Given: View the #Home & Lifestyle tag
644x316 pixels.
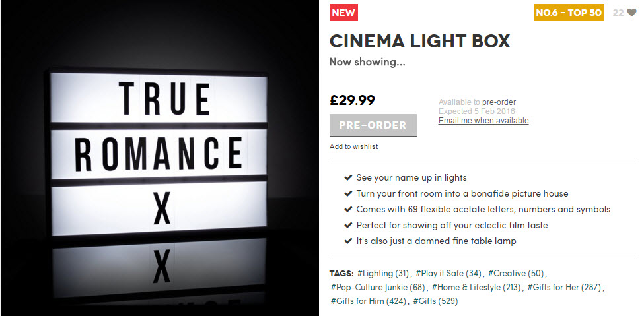Looking at the screenshot, I should click(476, 287).
